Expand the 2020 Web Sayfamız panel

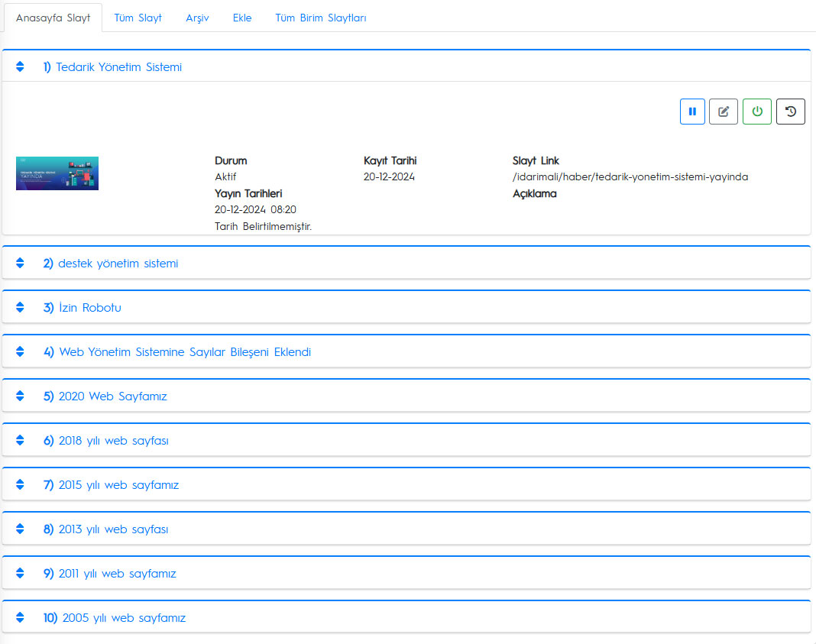[x=105, y=396]
